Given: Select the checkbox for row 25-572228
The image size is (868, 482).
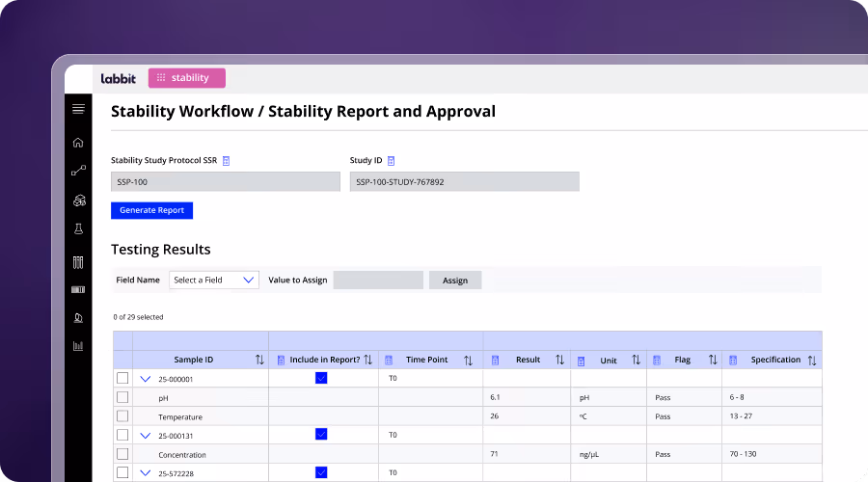Looking at the screenshot, I should 122,472.
